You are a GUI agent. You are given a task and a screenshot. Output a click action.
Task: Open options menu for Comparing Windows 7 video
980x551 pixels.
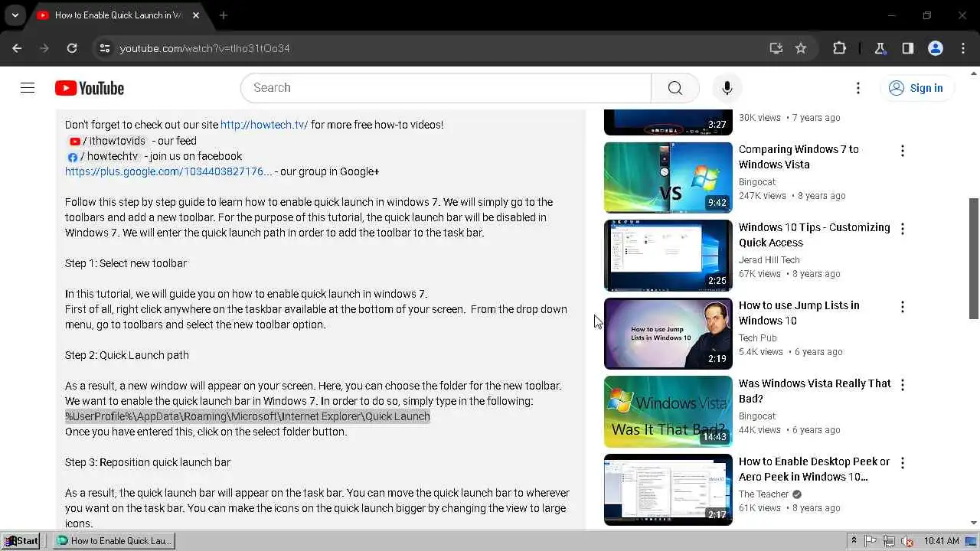tap(903, 151)
